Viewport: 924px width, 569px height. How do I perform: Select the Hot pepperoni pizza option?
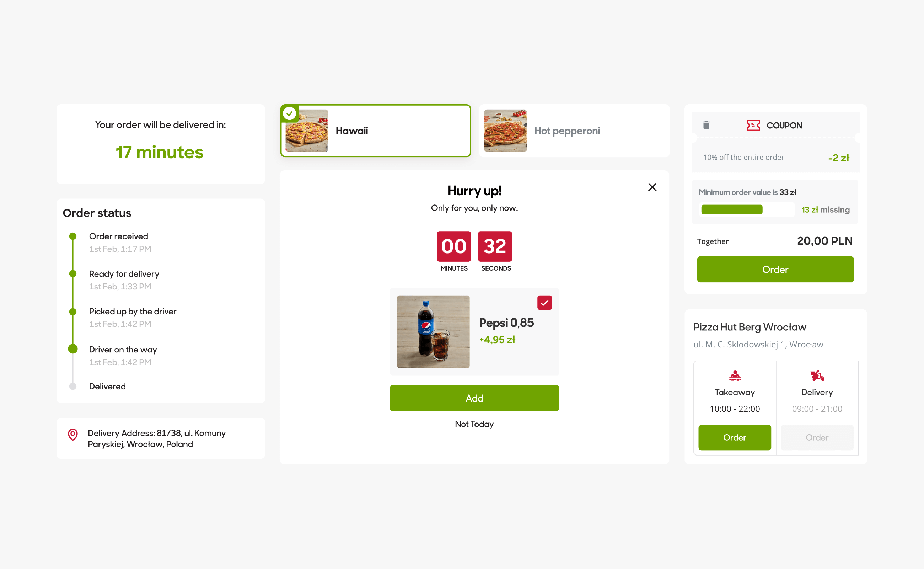click(574, 131)
